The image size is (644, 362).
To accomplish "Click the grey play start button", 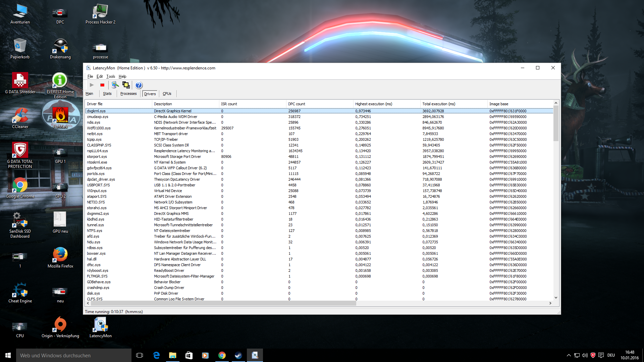I will coord(92,85).
